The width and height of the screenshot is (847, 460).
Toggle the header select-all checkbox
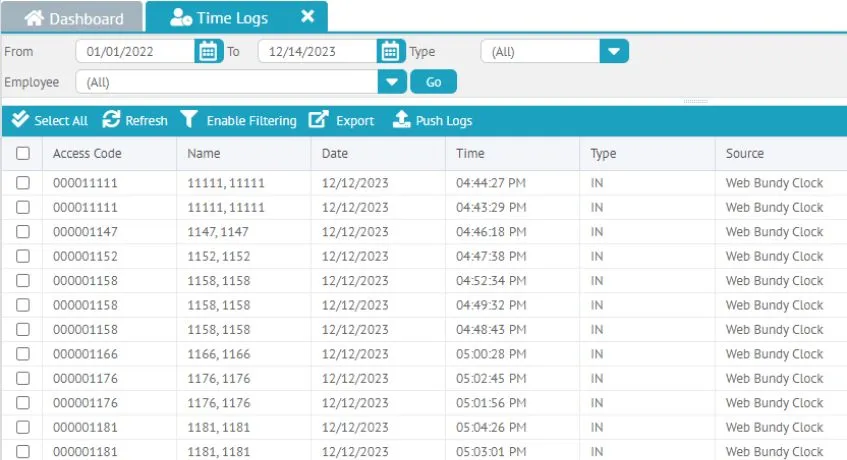click(23, 153)
